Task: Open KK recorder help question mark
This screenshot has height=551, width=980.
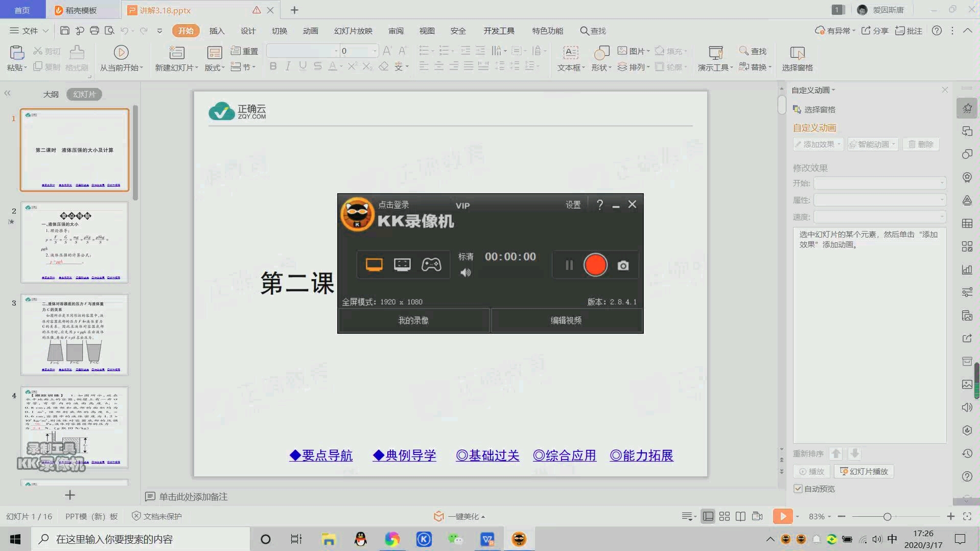Action: (600, 204)
